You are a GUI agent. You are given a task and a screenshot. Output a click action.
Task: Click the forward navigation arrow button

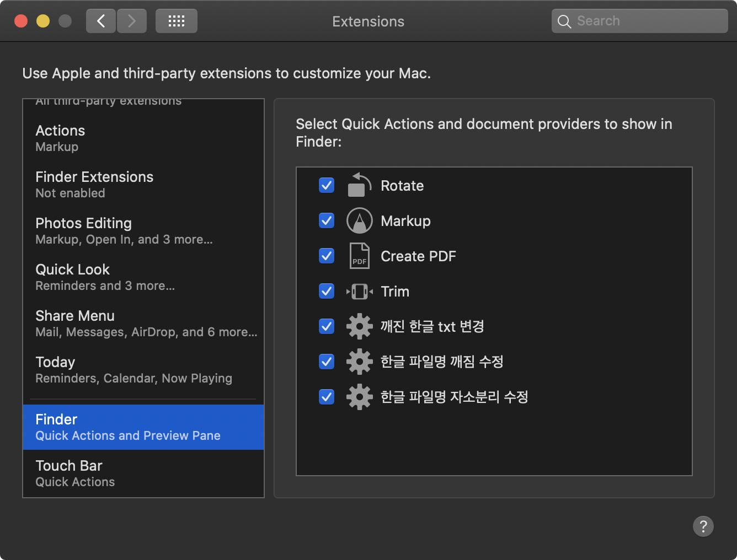click(x=132, y=21)
